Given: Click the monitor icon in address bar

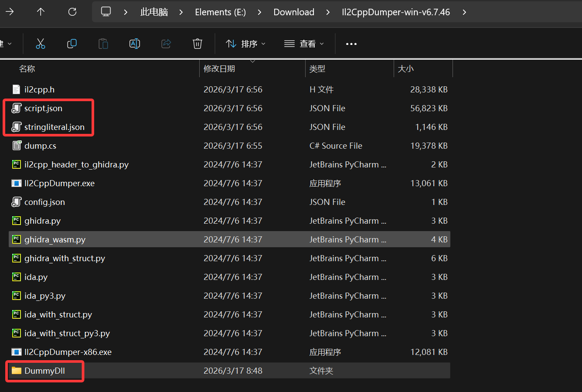Looking at the screenshot, I should 106,12.
